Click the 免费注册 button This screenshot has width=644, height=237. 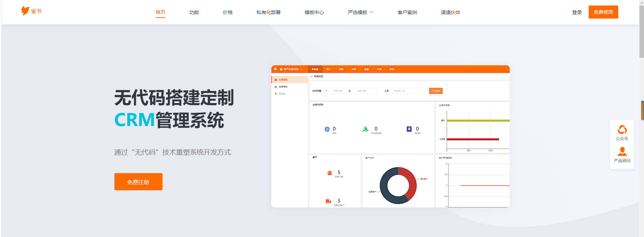pos(138,182)
